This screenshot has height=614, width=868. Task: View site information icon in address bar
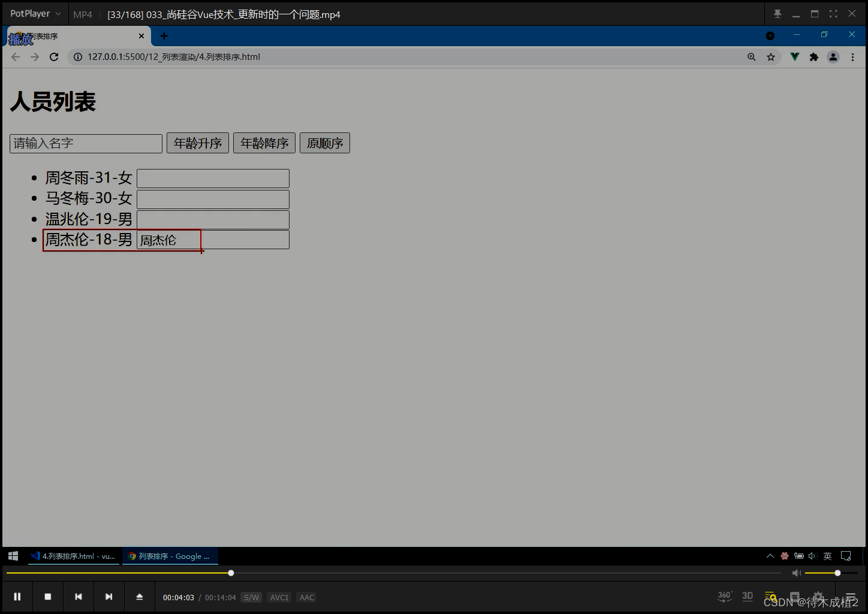pyautogui.click(x=78, y=57)
